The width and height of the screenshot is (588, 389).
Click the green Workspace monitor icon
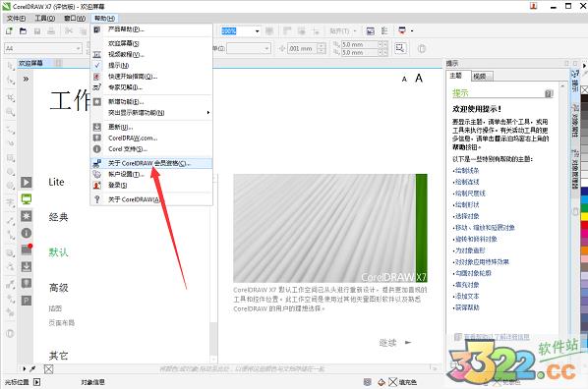[27, 199]
